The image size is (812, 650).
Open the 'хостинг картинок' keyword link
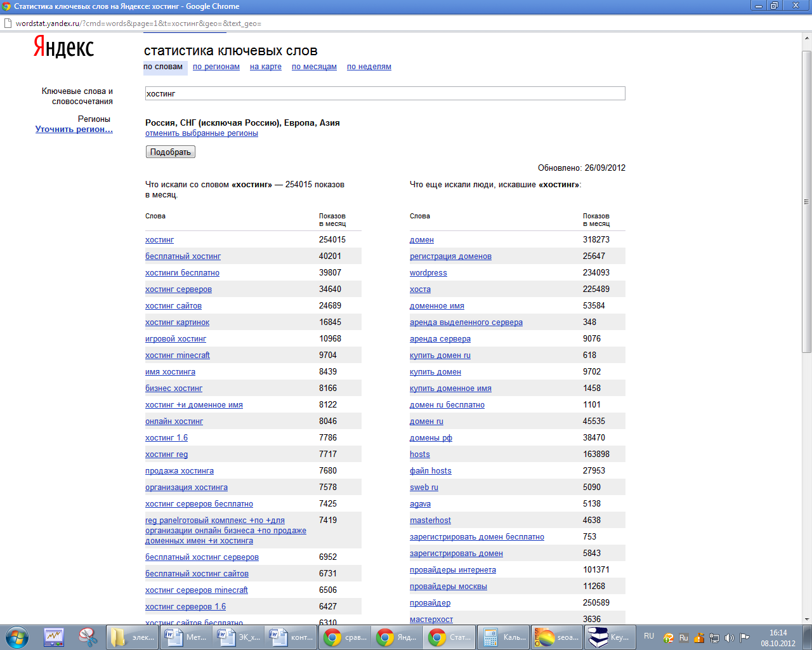click(177, 322)
